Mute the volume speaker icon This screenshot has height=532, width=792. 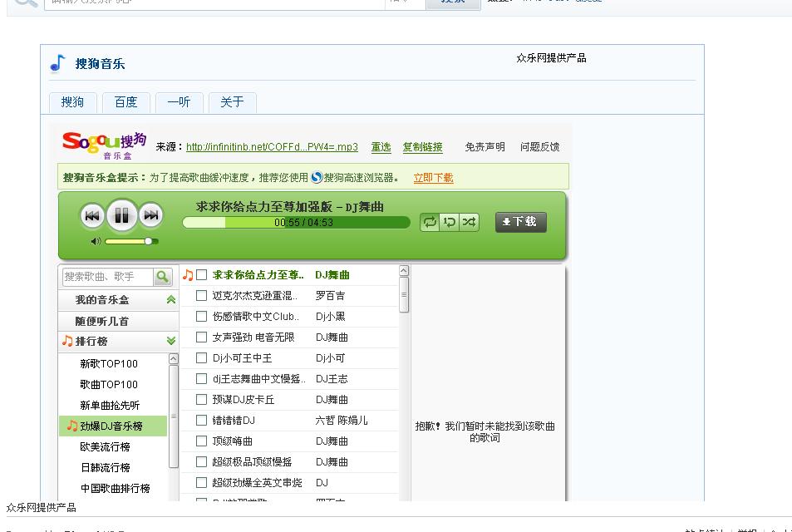point(96,241)
